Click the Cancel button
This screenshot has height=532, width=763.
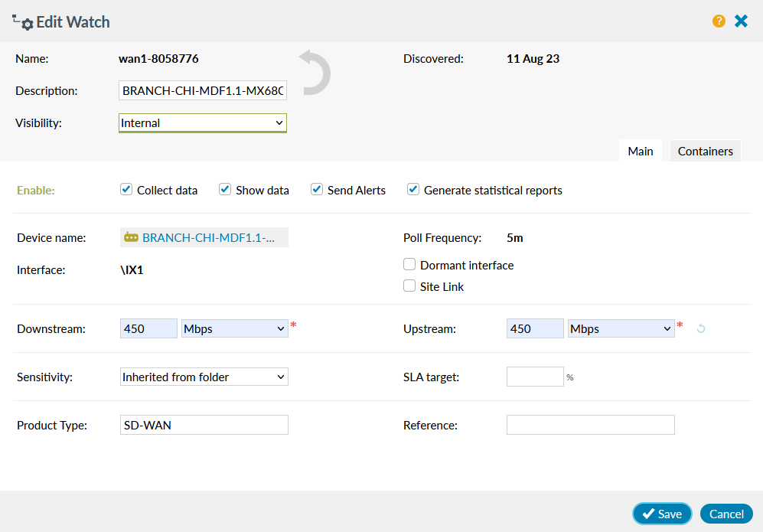[726, 514]
